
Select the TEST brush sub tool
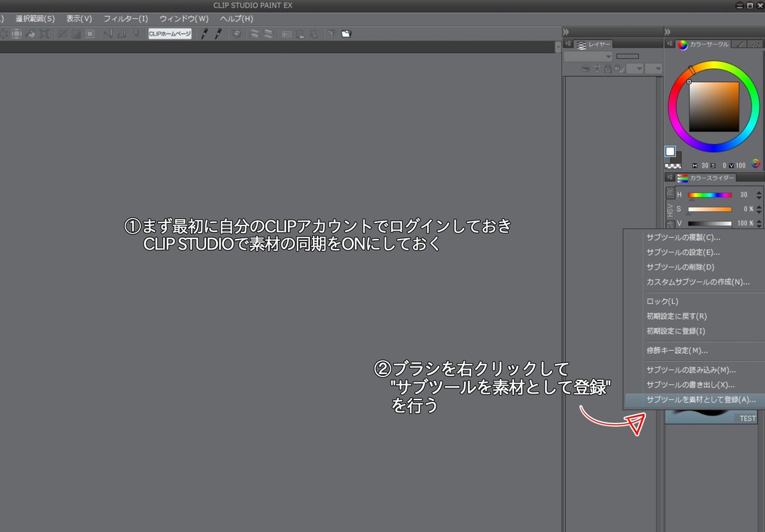tap(713, 417)
